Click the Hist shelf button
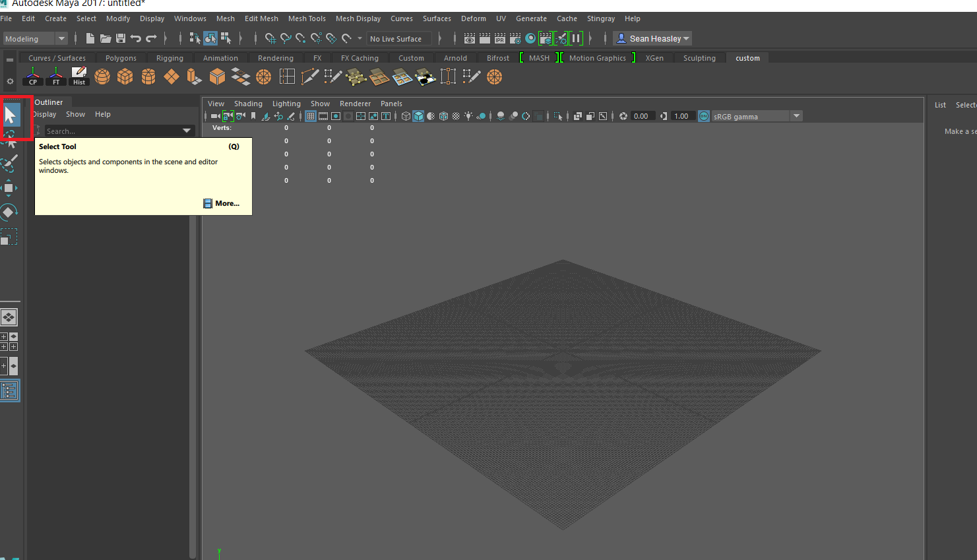Viewport: 977px width, 560px height. pos(79,77)
